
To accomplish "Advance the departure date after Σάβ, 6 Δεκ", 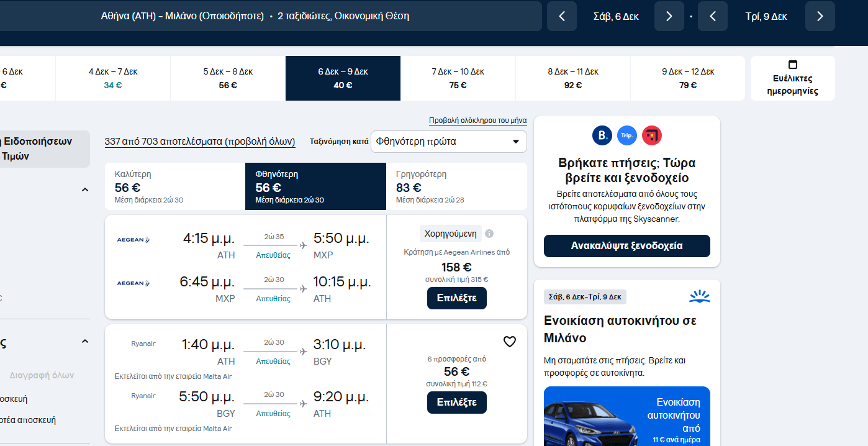I will click(x=669, y=16).
